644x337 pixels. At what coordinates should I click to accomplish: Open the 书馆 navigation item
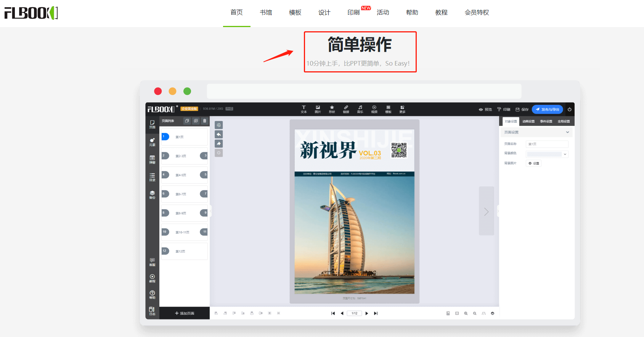pyautogui.click(x=266, y=13)
